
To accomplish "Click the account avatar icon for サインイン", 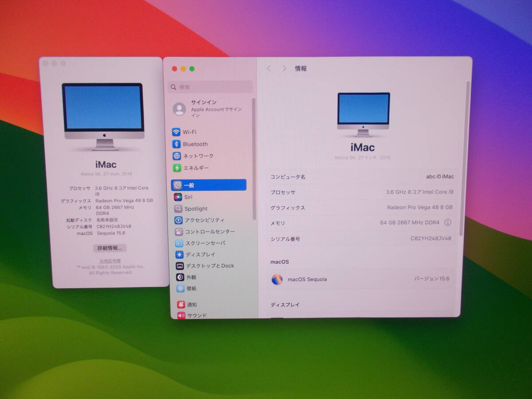I will [x=179, y=109].
